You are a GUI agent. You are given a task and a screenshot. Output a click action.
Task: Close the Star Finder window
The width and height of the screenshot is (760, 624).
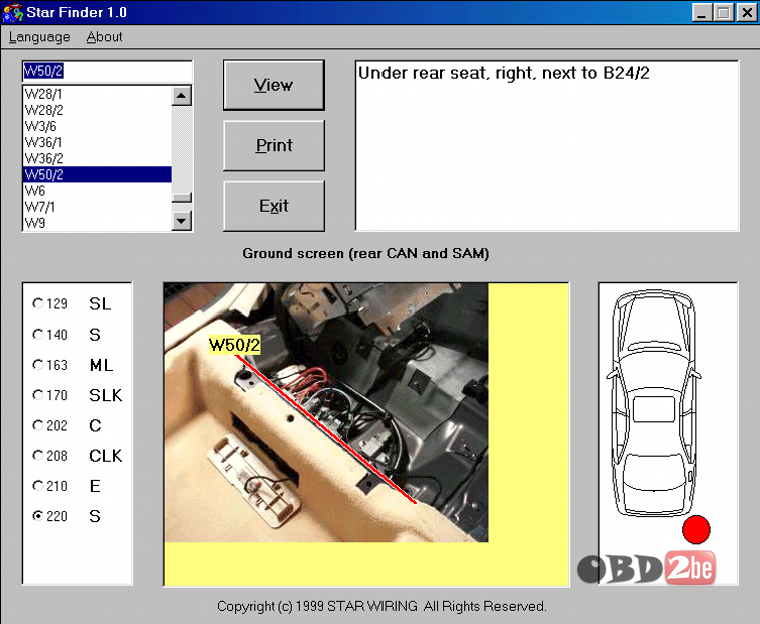(x=747, y=12)
